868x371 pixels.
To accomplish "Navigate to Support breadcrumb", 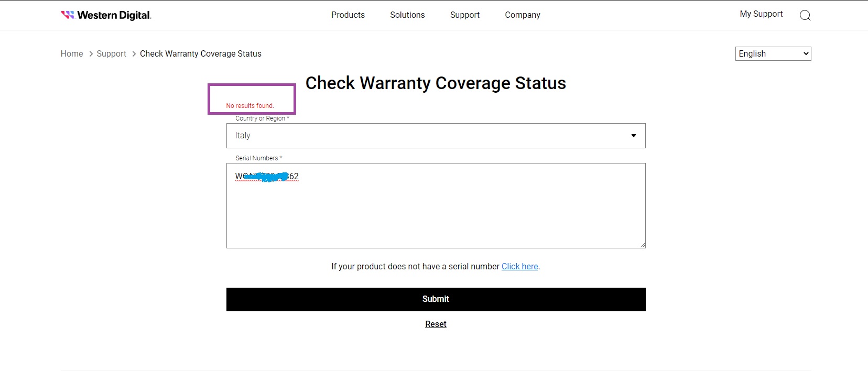I will click(x=111, y=53).
